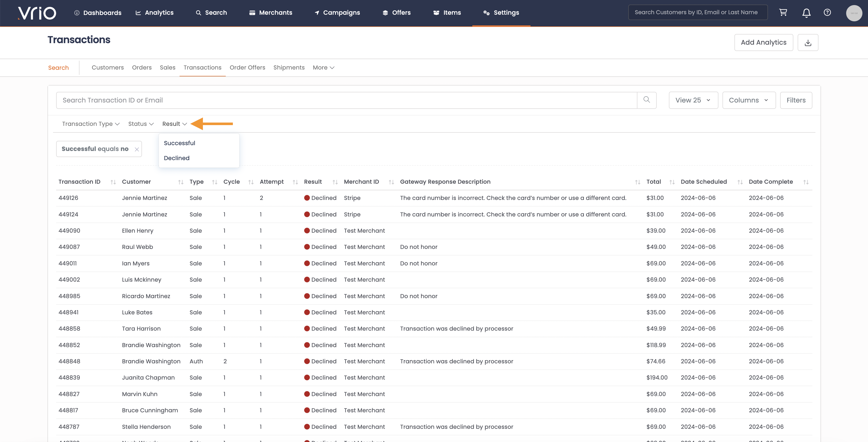Click the Offers layers icon
This screenshot has height=442, width=868.
coord(385,13)
